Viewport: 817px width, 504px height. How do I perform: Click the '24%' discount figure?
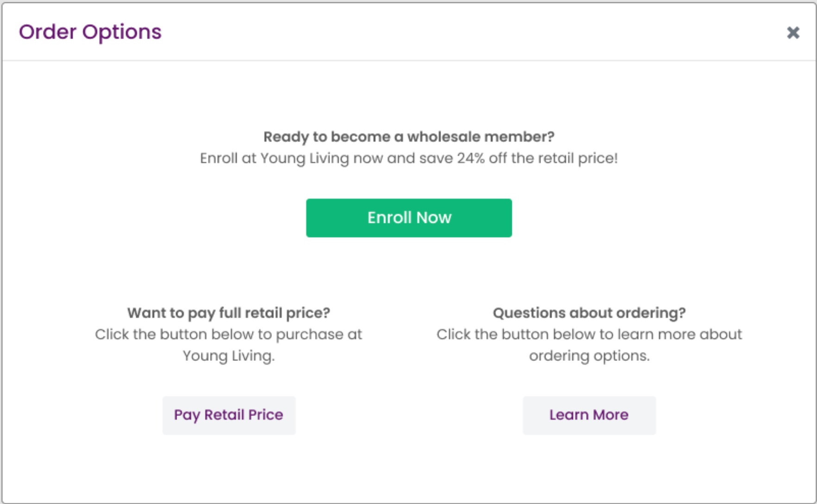tap(471, 158)
